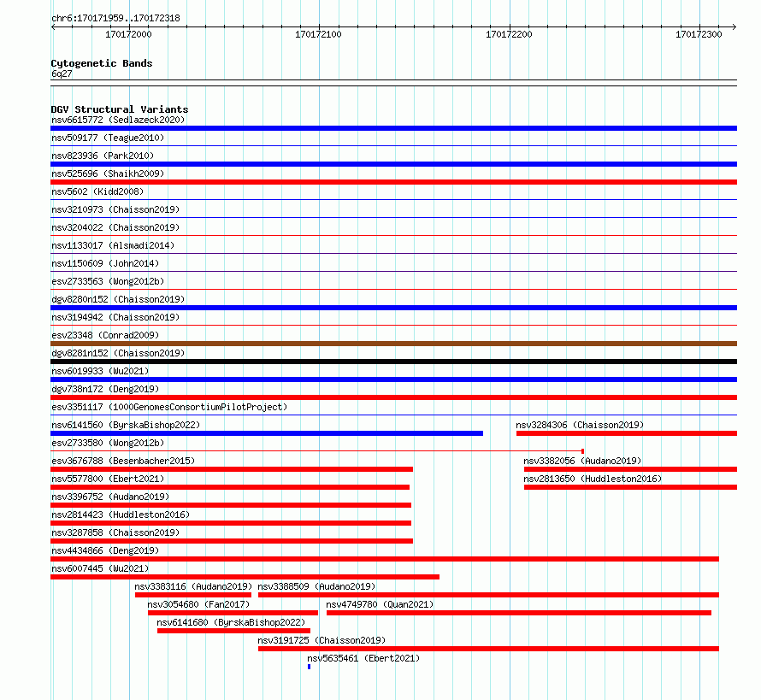
Task: Click the nsv6615772 (Sedlazeck2020) variant label
Action: (118, 120)
